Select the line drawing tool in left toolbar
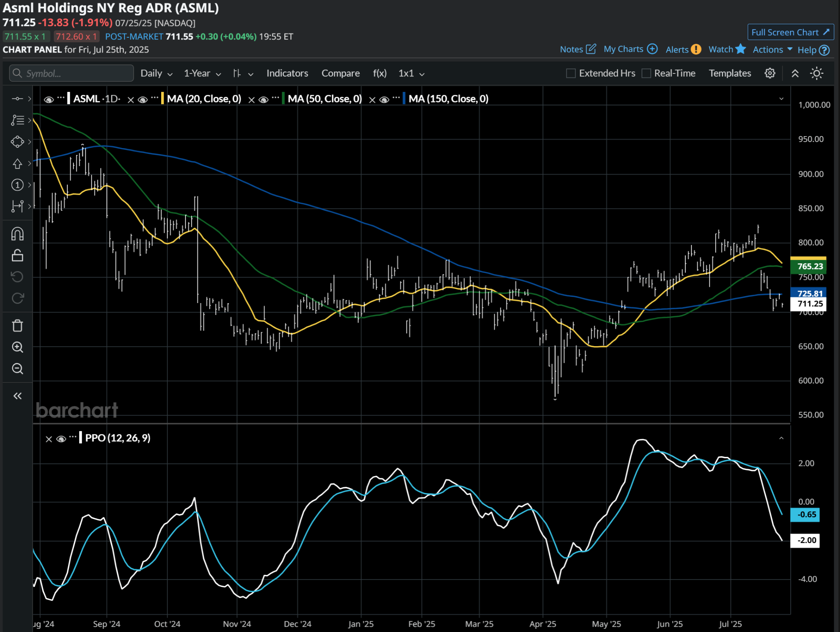 (x=17, y=98)
